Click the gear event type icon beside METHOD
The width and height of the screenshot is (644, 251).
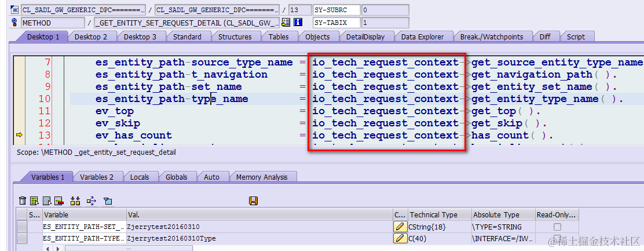(x=14, y=23)
